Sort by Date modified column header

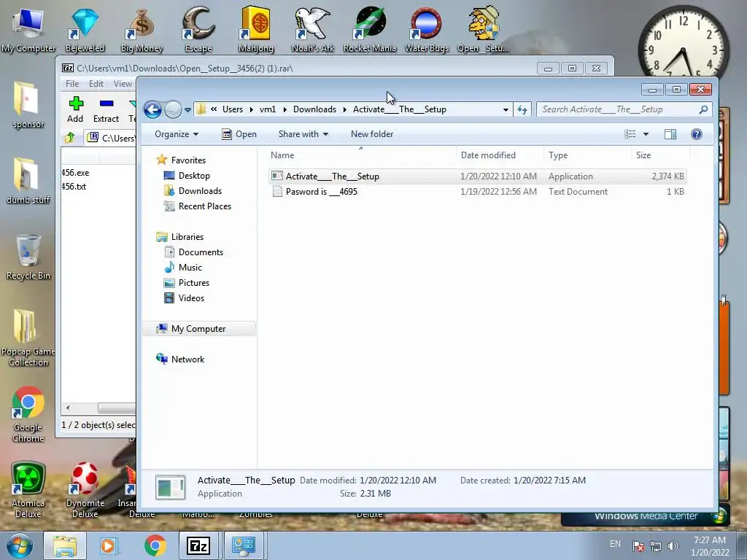click(x=499, y=155)
